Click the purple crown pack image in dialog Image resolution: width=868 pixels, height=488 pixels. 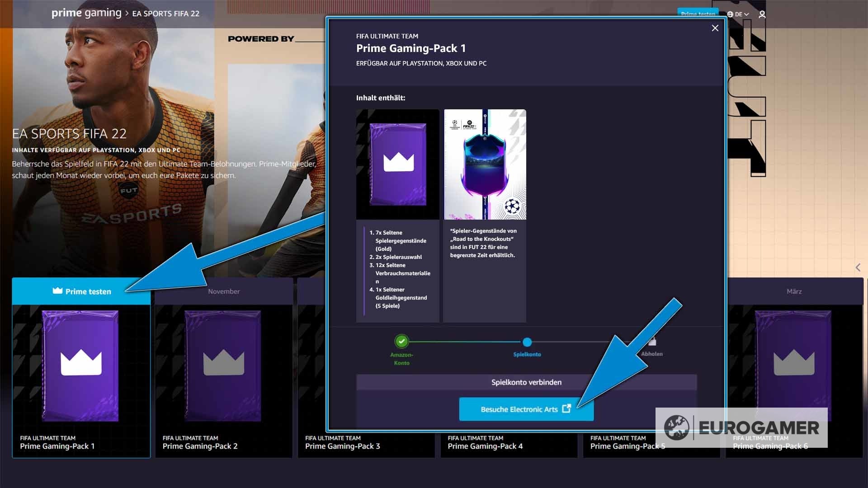click(398, 164)
